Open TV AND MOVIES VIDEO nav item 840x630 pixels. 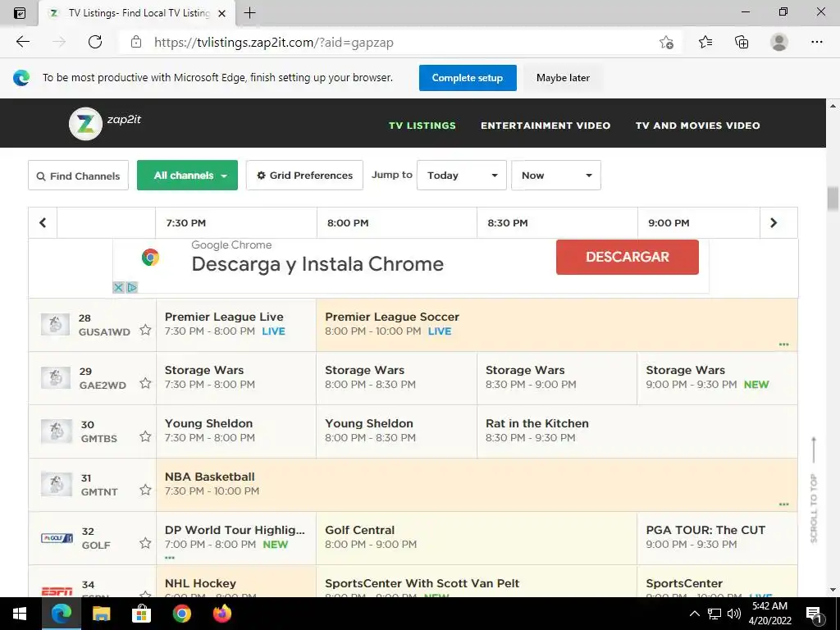click(x=697, y=126)
